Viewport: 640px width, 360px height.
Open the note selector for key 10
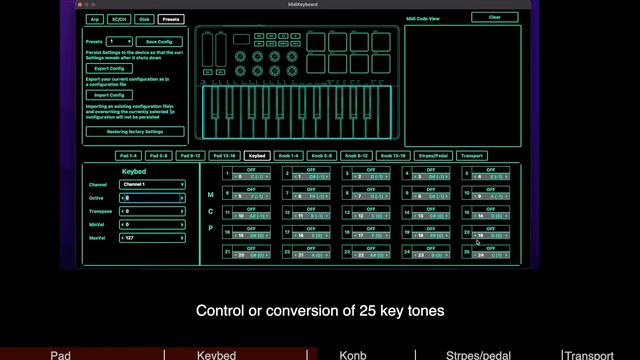[491, 196]
